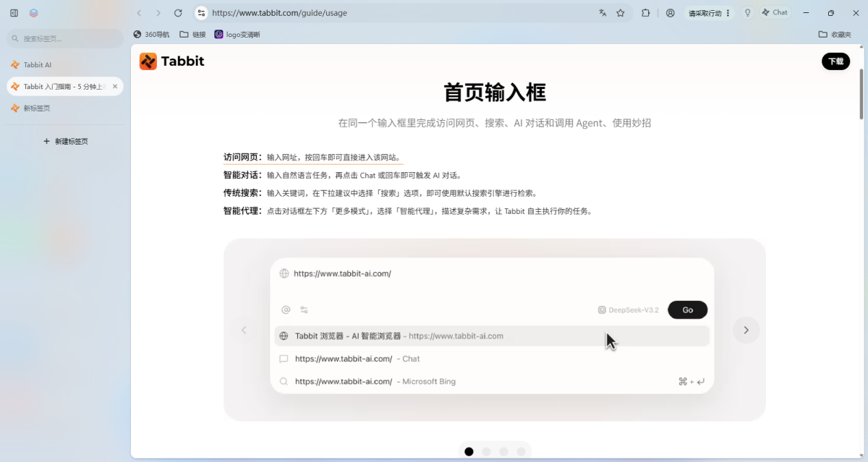Viewport: 868px width, 462px height.
Task: Click the 首页输入框 heading
Action: (x=495, y=93)
